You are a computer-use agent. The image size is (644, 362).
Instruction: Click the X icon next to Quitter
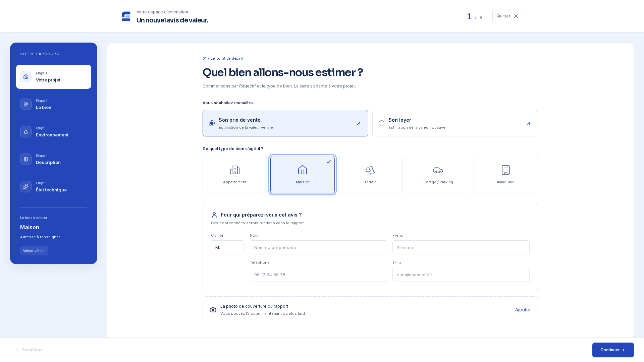[516, 16]
